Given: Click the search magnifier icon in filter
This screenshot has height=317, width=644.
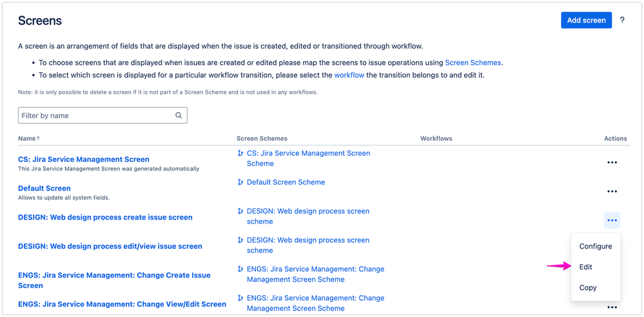Looking at the screenshot, I should pyautogui.click(x=179, y=116).
